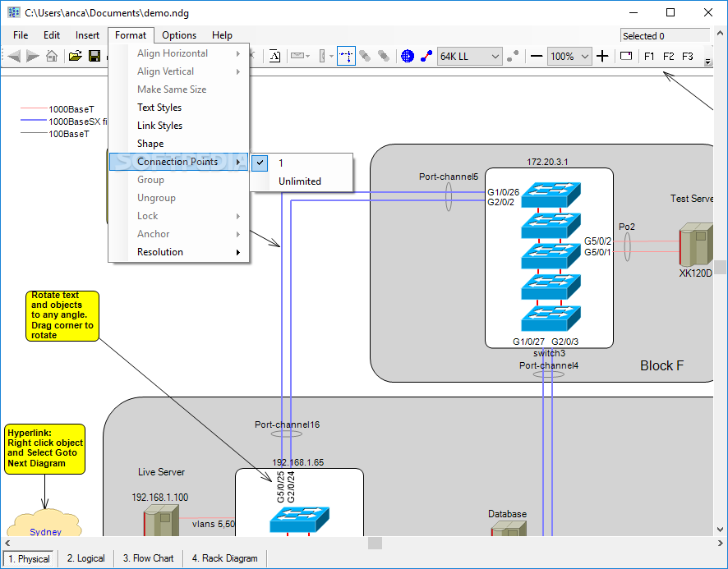The image size is (728, 569).
Task: Select the 192.168.1.65 switch icon
Action: click(x=299, y=520)
